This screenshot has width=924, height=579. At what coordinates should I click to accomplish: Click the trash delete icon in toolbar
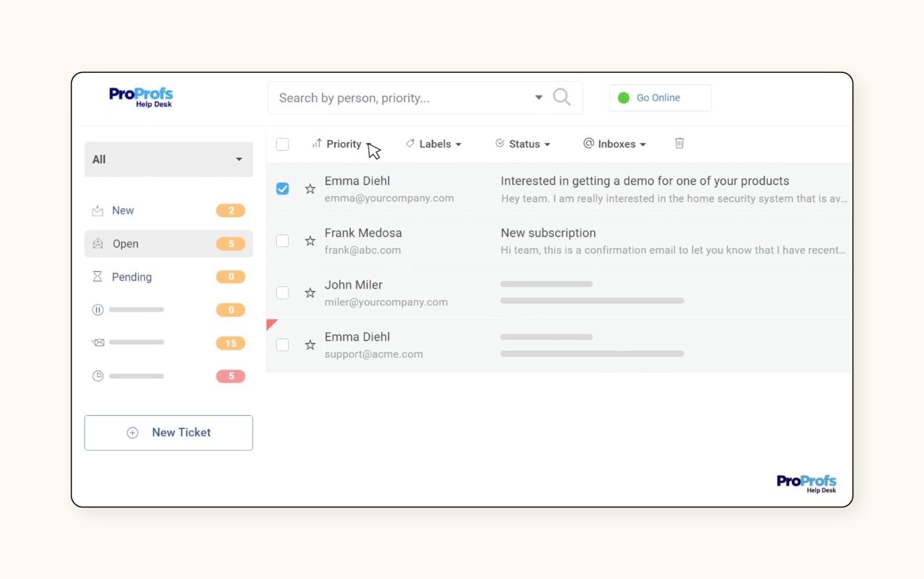coord(680,143)
